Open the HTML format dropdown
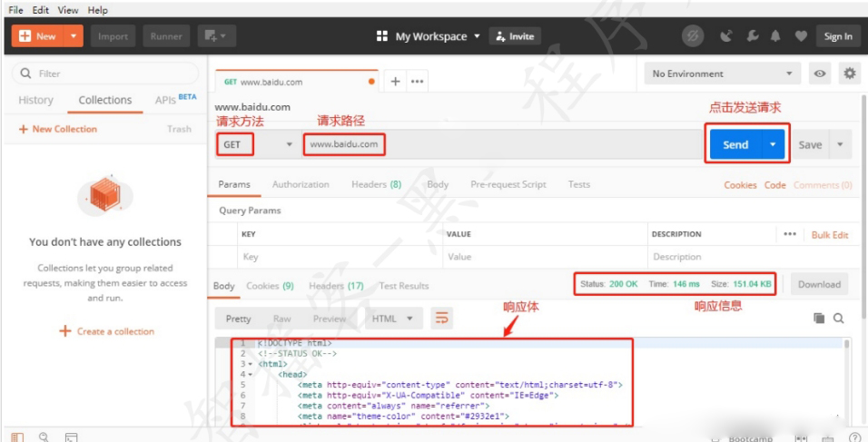Image resolution: width=868 pixels, height=442 pixels. (x=393, y=319)
